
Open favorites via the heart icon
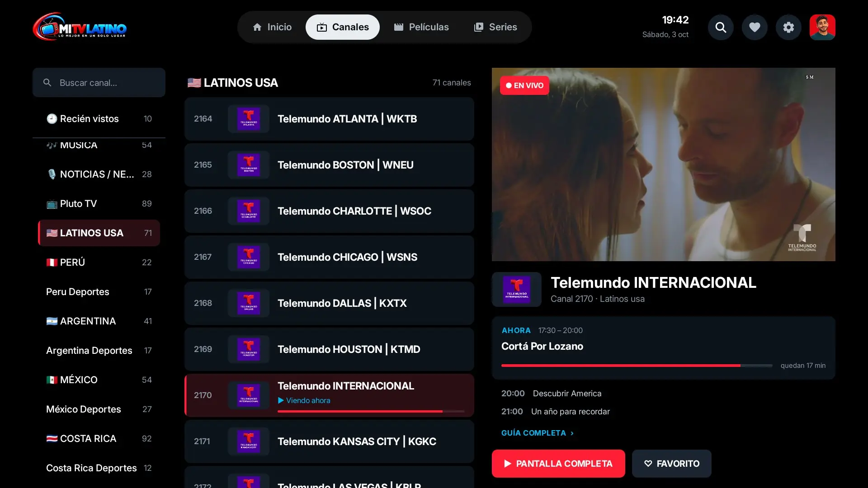coord(755,27)
